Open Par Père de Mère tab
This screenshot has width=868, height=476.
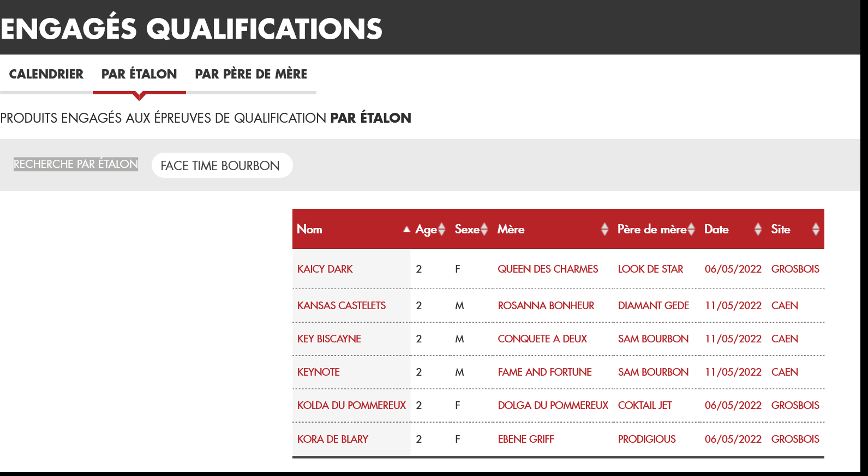[251, 74]
